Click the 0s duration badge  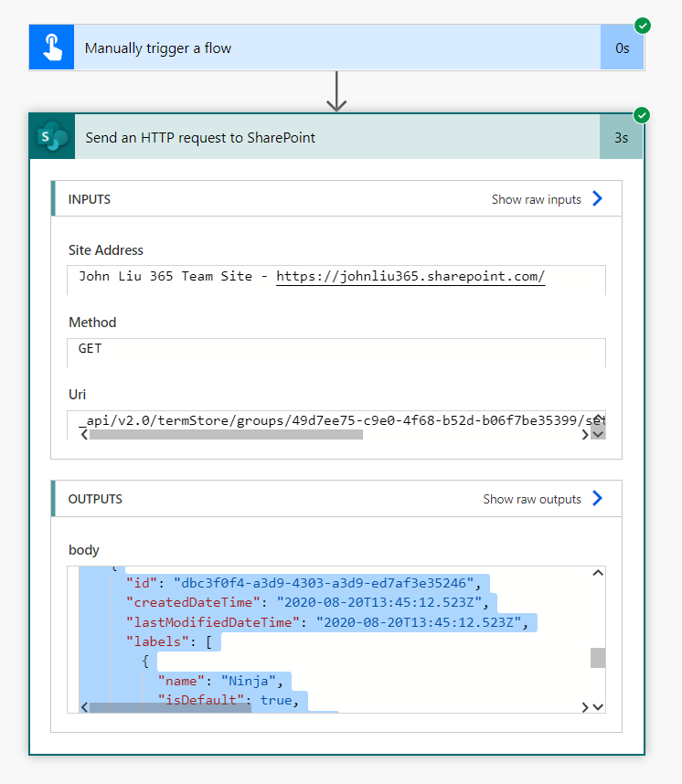click(622, 48)
